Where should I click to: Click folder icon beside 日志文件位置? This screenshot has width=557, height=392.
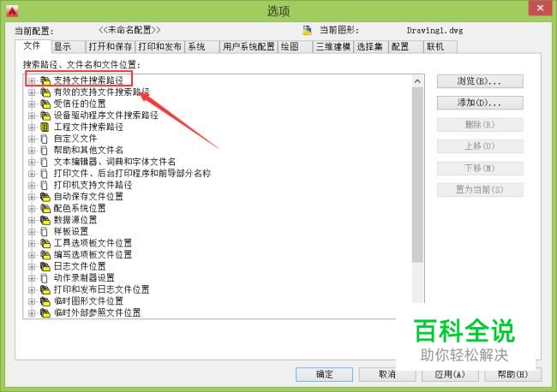pos(45,266)
